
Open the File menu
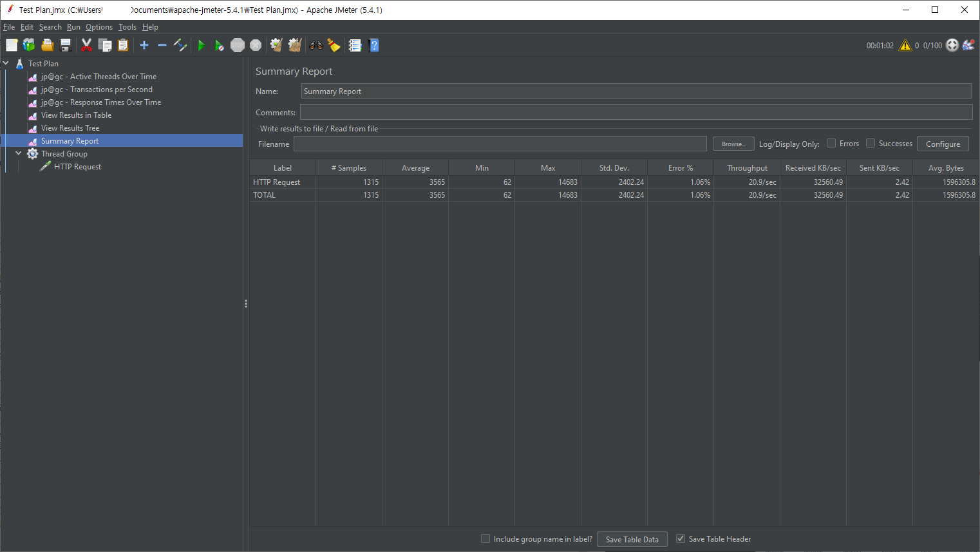pyautogui.click(x=9, y=27)
